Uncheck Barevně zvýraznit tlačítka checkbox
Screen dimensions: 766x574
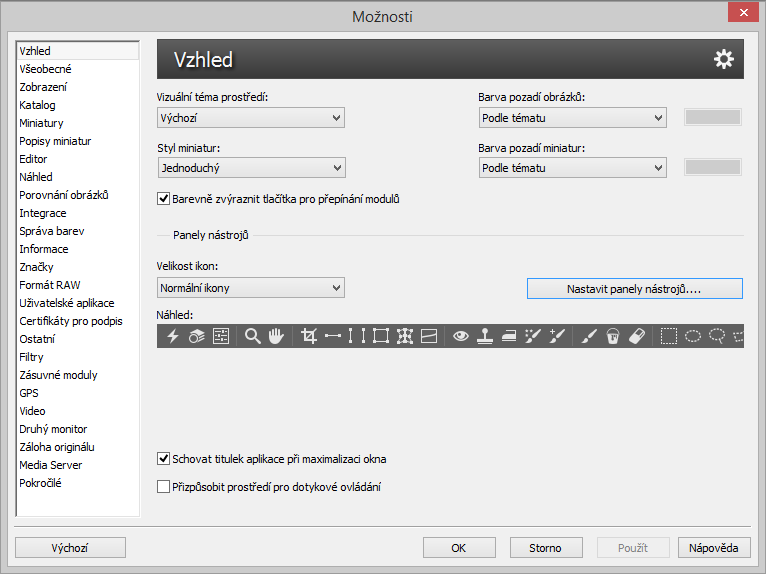pos(165,199)
